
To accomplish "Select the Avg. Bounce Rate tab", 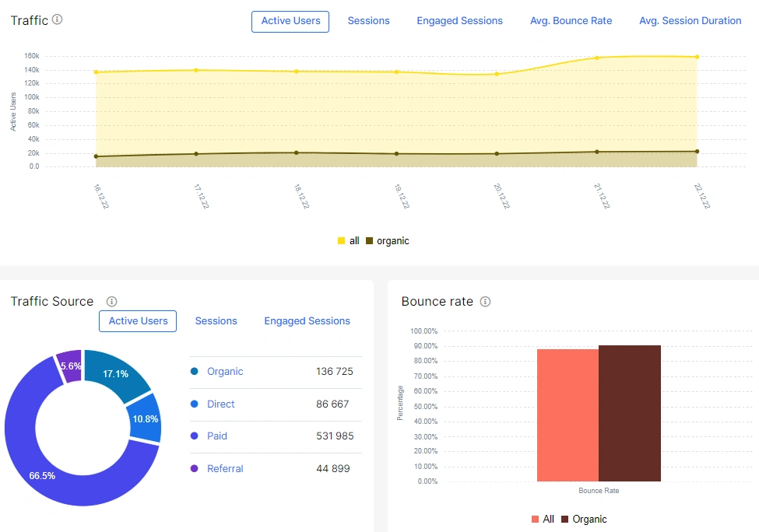I will (x=571, y=21).
